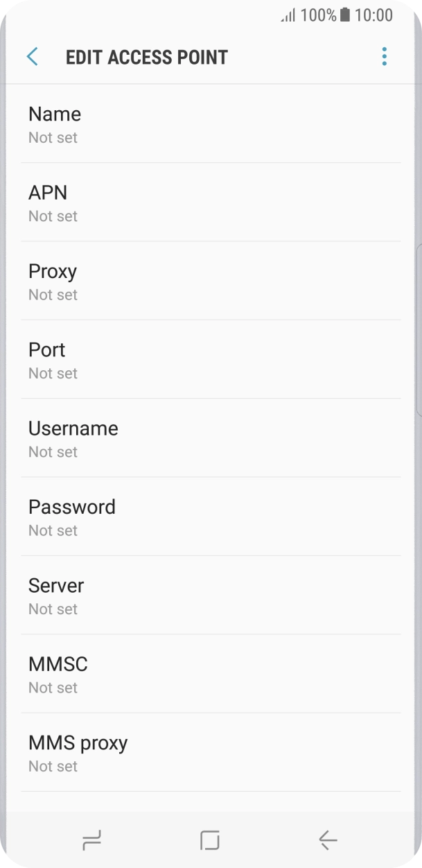Configure the MMS proxy entry
The width and height of the screenshot is (422, 868).
coord(211,752)
